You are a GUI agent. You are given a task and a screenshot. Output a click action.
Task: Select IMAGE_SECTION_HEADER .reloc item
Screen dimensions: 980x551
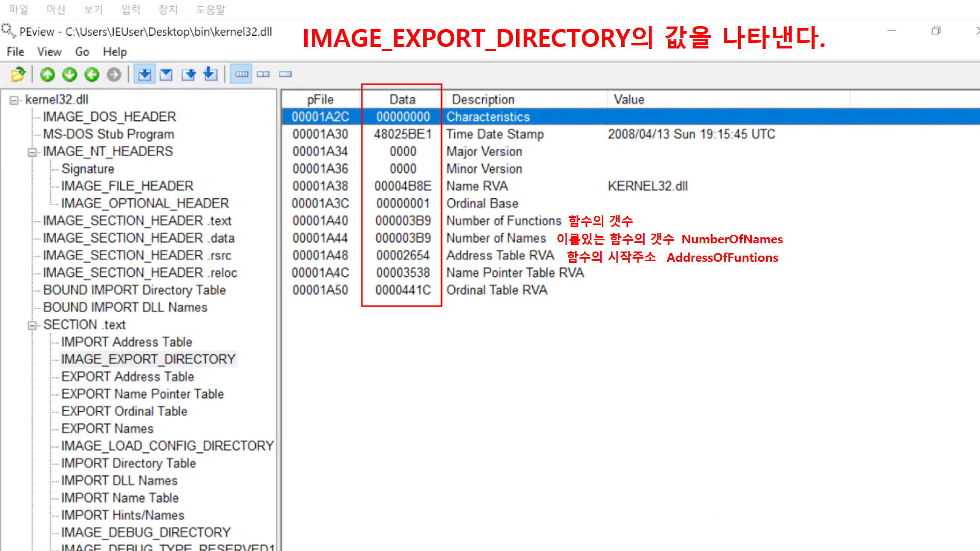coord(140,273)
